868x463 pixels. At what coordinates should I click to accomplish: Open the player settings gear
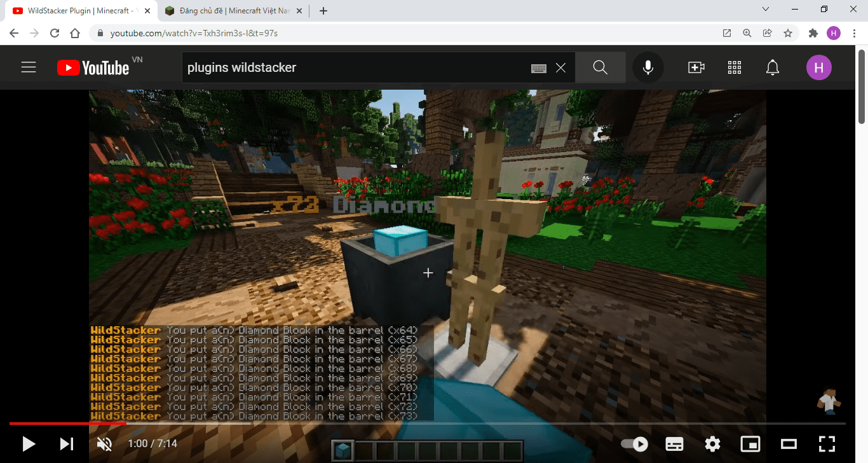tap(713, 443)
